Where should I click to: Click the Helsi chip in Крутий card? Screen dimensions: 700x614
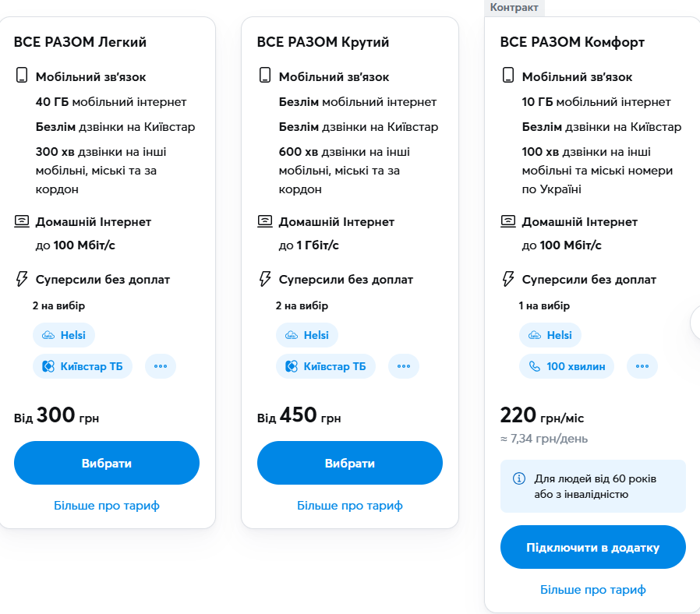tap(307, 335)
